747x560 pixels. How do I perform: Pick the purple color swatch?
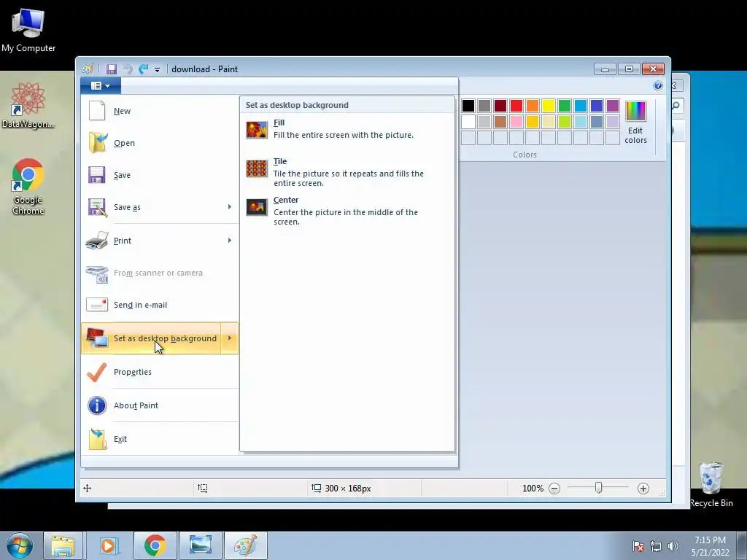pyautogui.click(x=613, y=106)
